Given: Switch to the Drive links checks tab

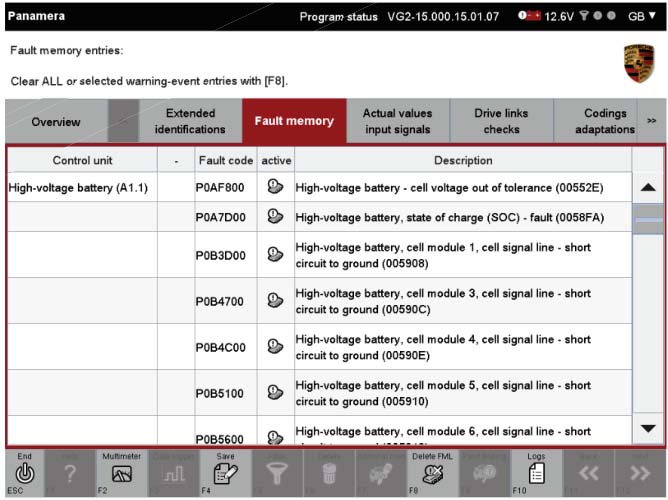Looking at the screenshot, I should (501, 121).
